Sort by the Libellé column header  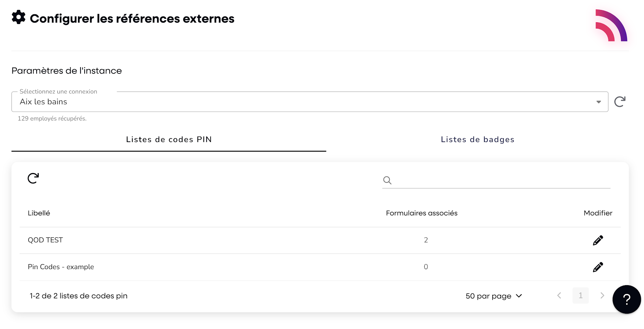[x=39, y=213]
